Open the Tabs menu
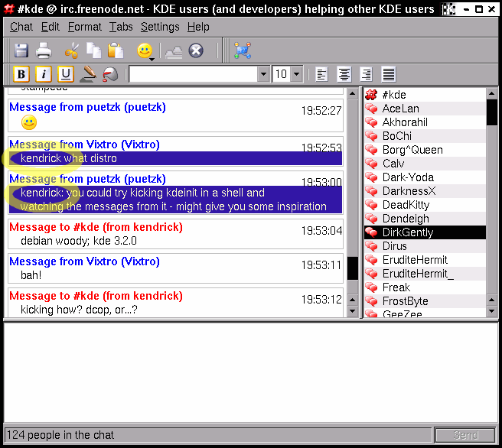Viewport: 502px width, 448px height. click(121, 27)
